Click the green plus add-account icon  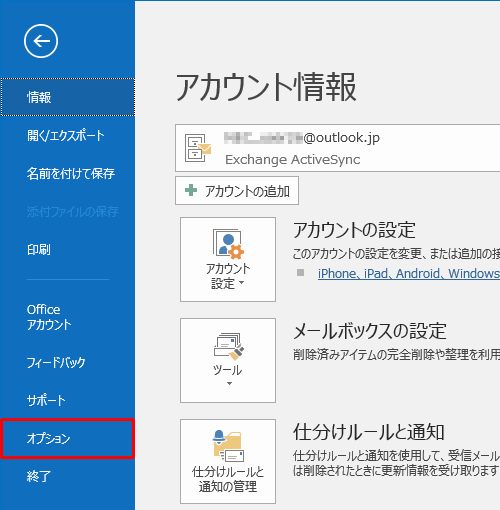191,190
